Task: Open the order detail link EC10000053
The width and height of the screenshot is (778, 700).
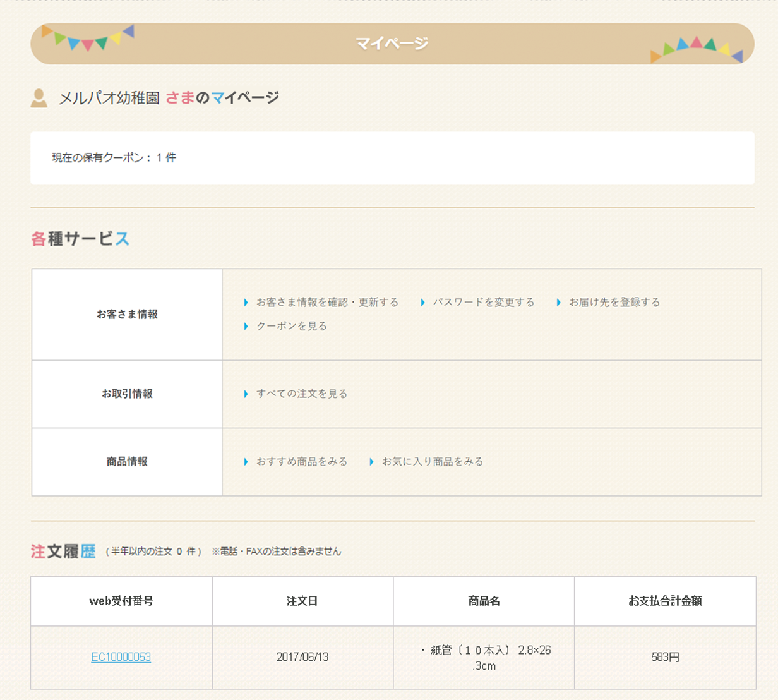Action: pyautogui.click(x=123, y=656)
